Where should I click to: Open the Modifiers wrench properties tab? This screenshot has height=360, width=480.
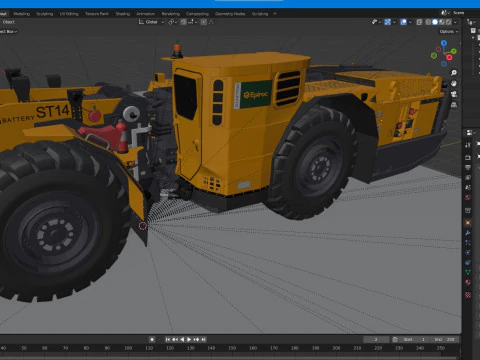pos(468,233)
